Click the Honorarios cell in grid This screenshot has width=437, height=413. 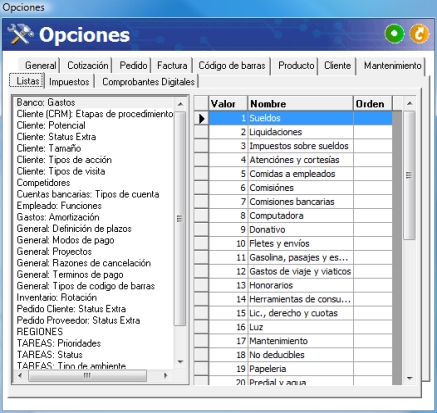(x=300, y=285)
